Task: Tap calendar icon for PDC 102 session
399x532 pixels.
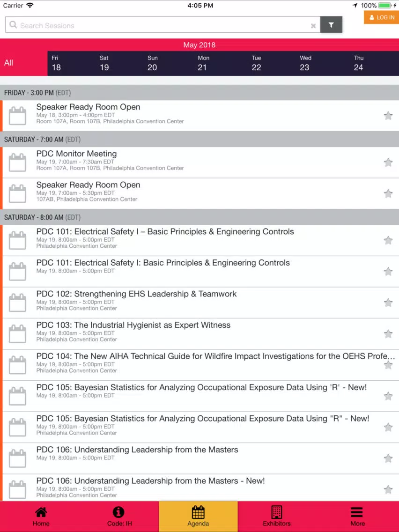Action: [17, 303]
